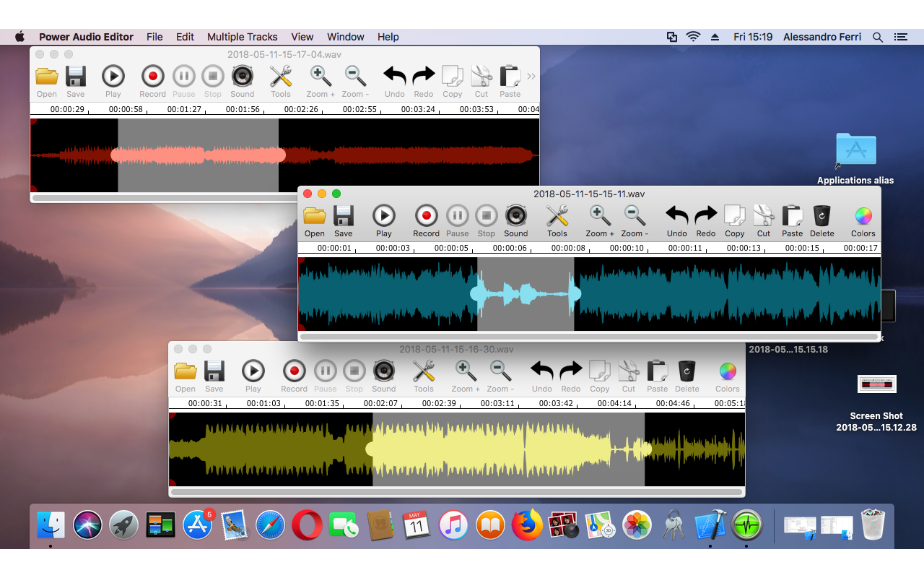The height and width of the screenshot is (578, 924).
Task: Click Record in the 15-15-11.wav window
Action: [x=426, y=216]
